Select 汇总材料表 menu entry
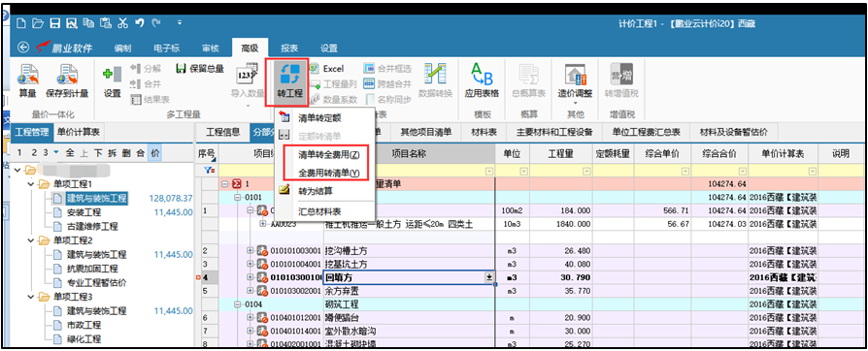Viewport: 868px width, 351px height. click(x=319, y=211)
